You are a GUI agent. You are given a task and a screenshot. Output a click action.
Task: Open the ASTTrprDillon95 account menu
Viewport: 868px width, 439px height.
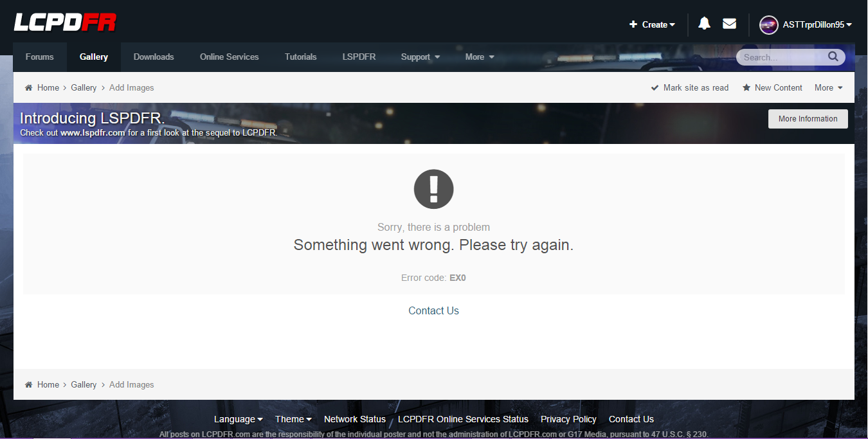tap(817, 24)
